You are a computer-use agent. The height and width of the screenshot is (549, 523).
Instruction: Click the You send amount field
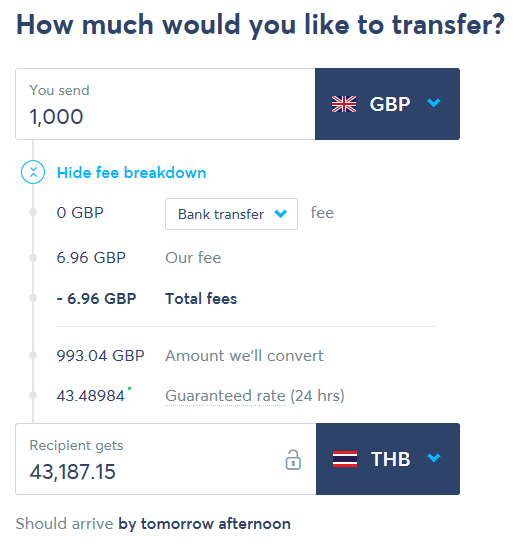[x=165, y=104]
